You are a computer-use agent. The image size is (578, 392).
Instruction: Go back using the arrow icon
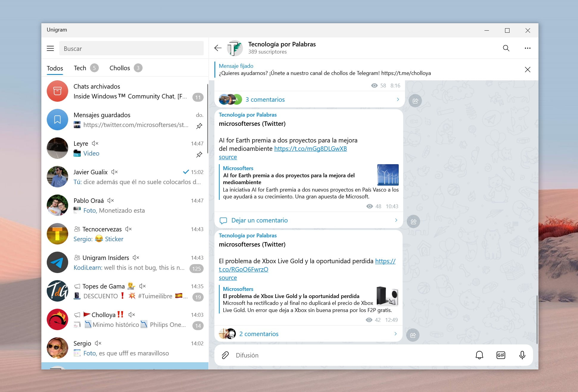218,48
